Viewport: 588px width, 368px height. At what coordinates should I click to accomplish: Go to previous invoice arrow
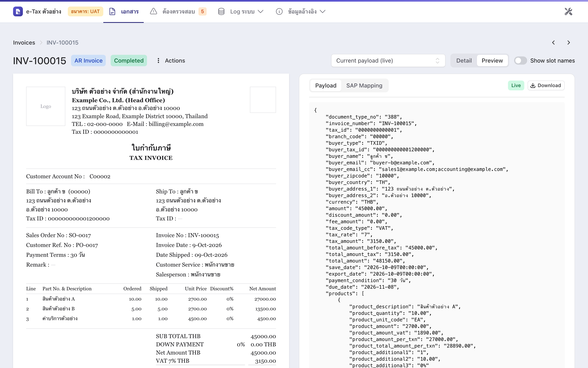(553, 43)
